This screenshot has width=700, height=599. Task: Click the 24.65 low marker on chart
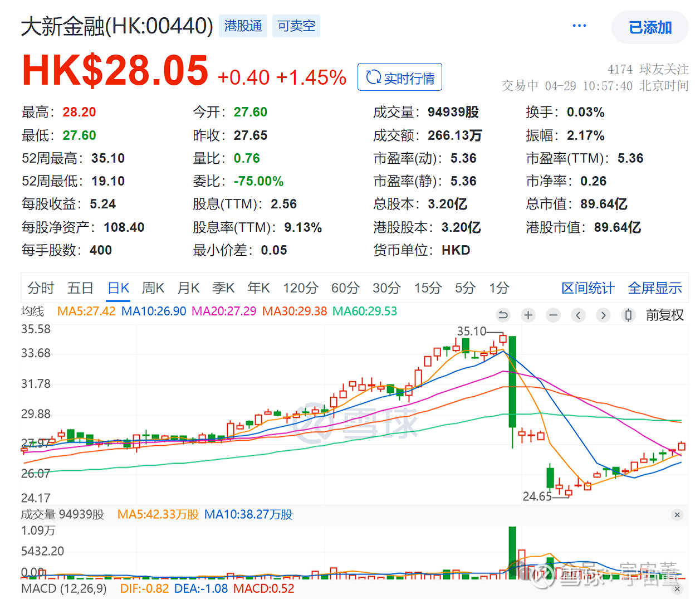[x=537, y=496]
